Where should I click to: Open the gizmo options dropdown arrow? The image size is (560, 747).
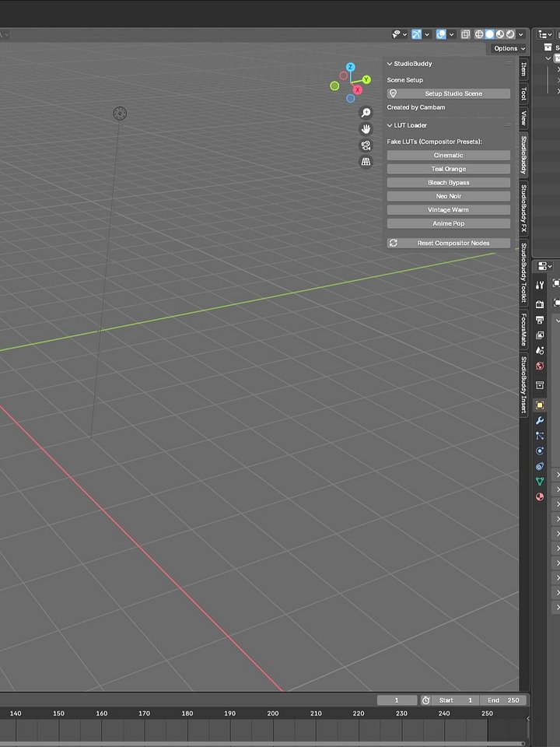[x=427, y=34]
